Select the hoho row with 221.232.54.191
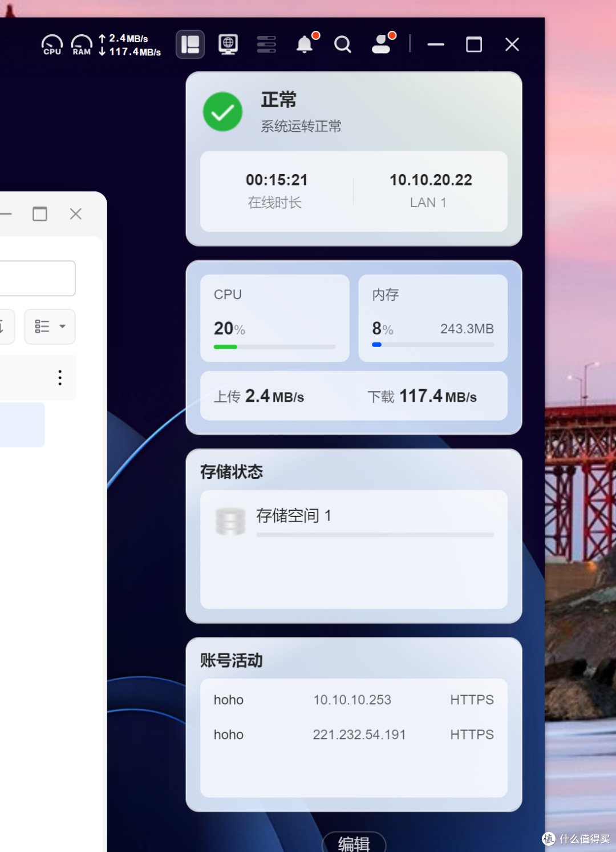This screenshot has height=852, width=616. 354,734
